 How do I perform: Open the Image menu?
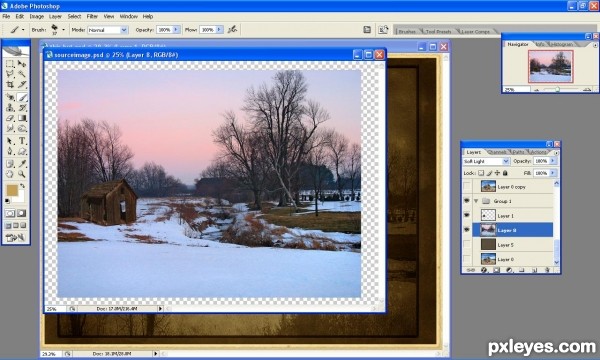tap(37, 16)
